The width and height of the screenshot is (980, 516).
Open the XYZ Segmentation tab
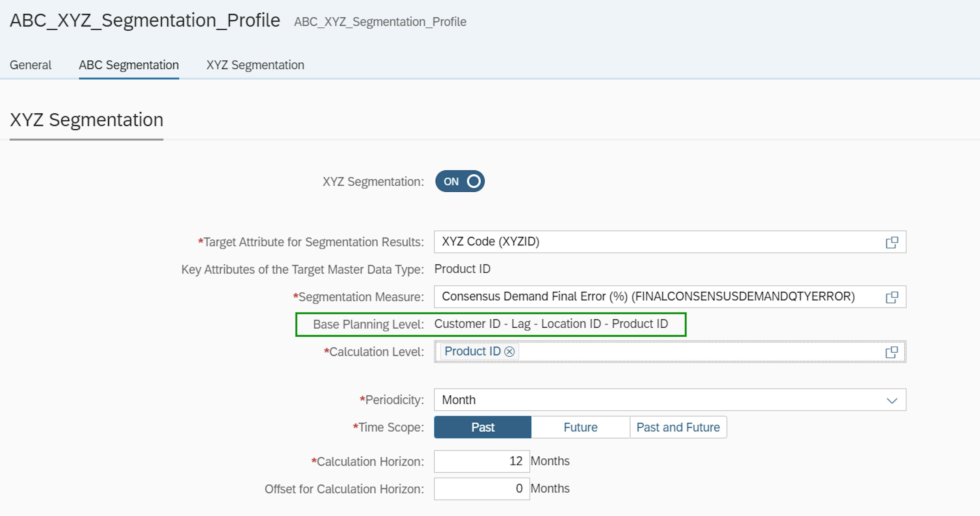click(255, 65)
